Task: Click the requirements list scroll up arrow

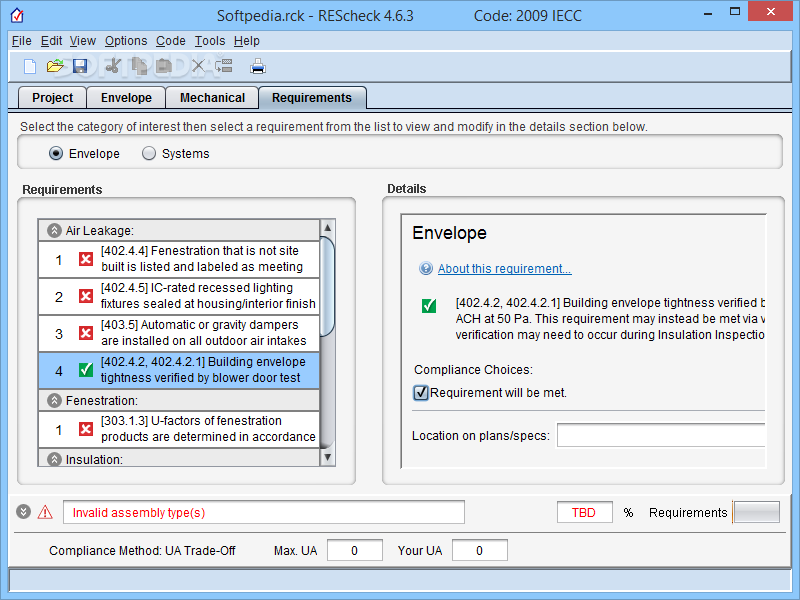Action: click(327, 228)
